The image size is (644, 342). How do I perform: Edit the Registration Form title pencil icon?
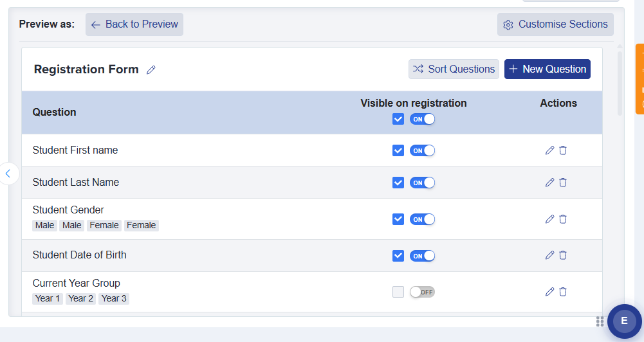151,70
